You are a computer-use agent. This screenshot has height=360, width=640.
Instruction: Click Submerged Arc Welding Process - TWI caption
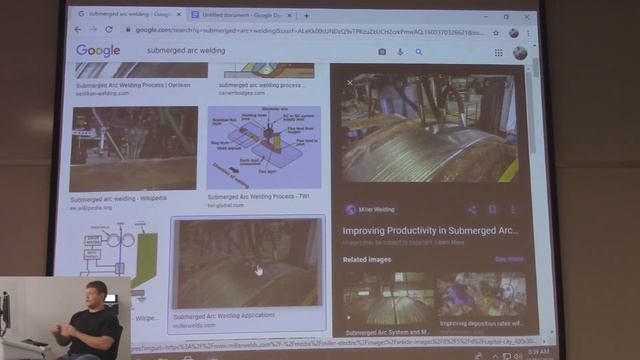(258, 197)
